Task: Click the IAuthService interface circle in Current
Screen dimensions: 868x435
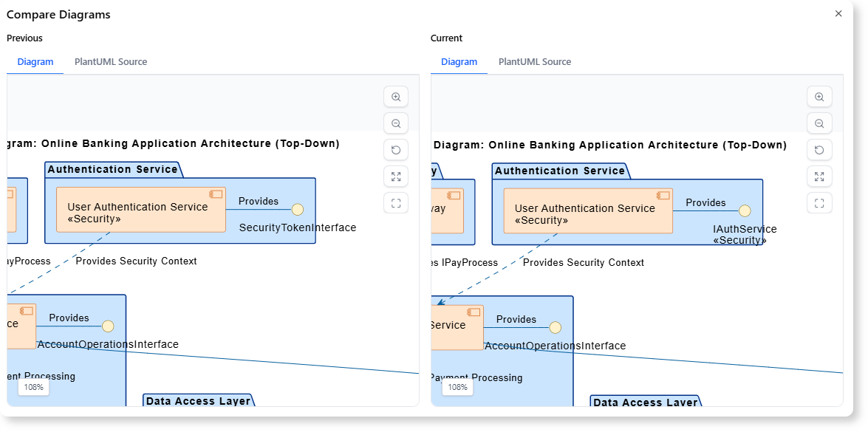Action: coord(745,211)
